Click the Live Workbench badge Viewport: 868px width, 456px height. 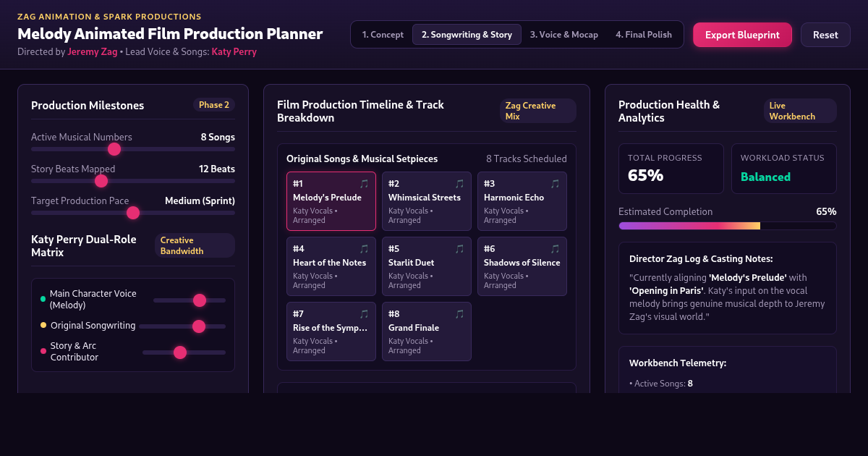tap(800, 111)
